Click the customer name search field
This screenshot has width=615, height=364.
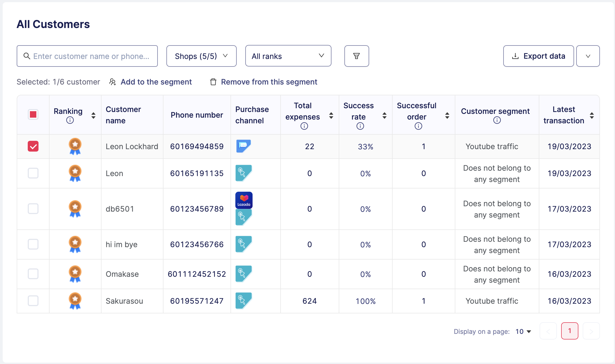[87, 56]
